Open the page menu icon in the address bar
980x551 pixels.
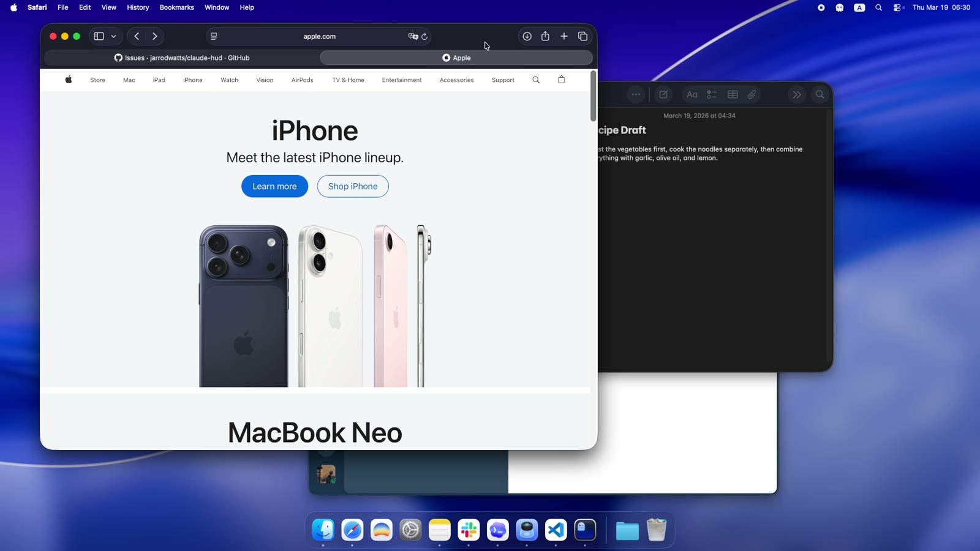click(x=214, y=36)
